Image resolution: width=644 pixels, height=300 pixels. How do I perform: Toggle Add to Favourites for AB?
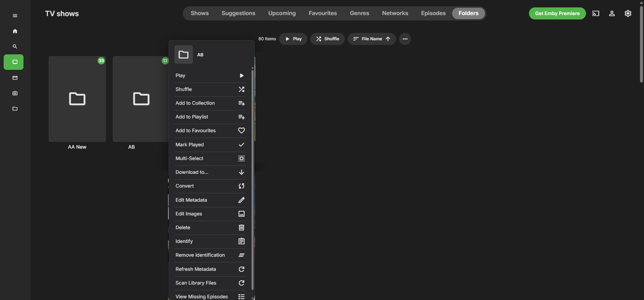tap(210, 131)
